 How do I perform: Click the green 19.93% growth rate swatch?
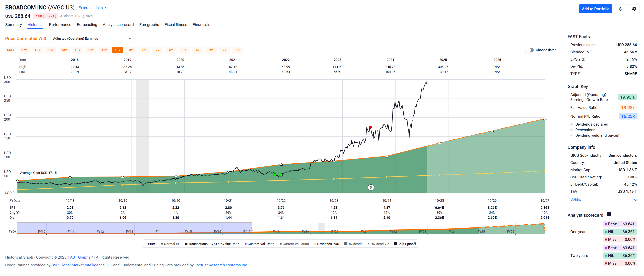coord(627,97)
